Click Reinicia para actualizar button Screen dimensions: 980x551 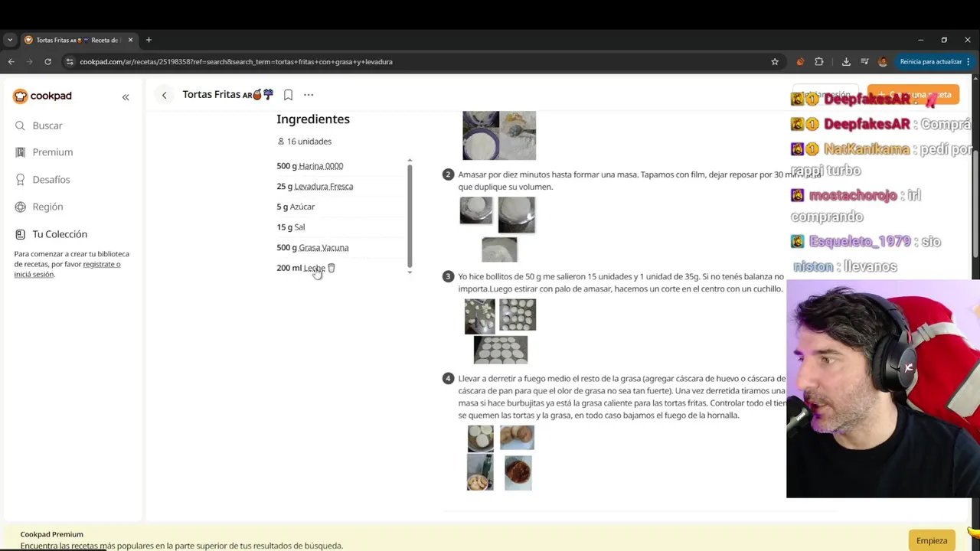tap(934, 62)
